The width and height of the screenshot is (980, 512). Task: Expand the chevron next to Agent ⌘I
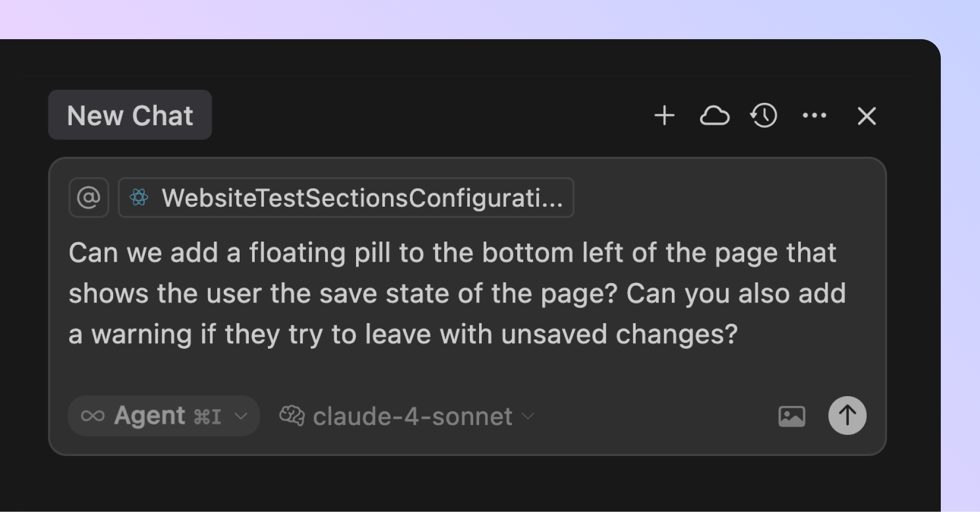point(241,417)
